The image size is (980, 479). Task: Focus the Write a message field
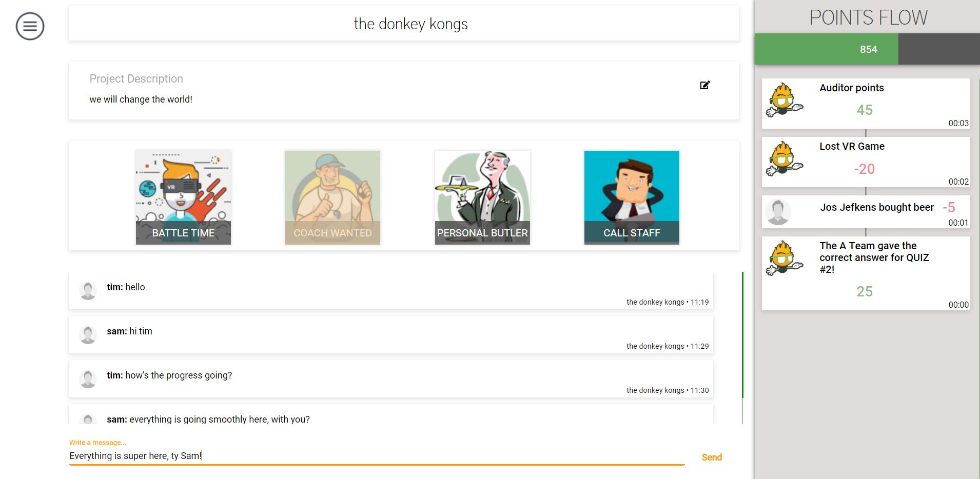(x=377, y=456)
